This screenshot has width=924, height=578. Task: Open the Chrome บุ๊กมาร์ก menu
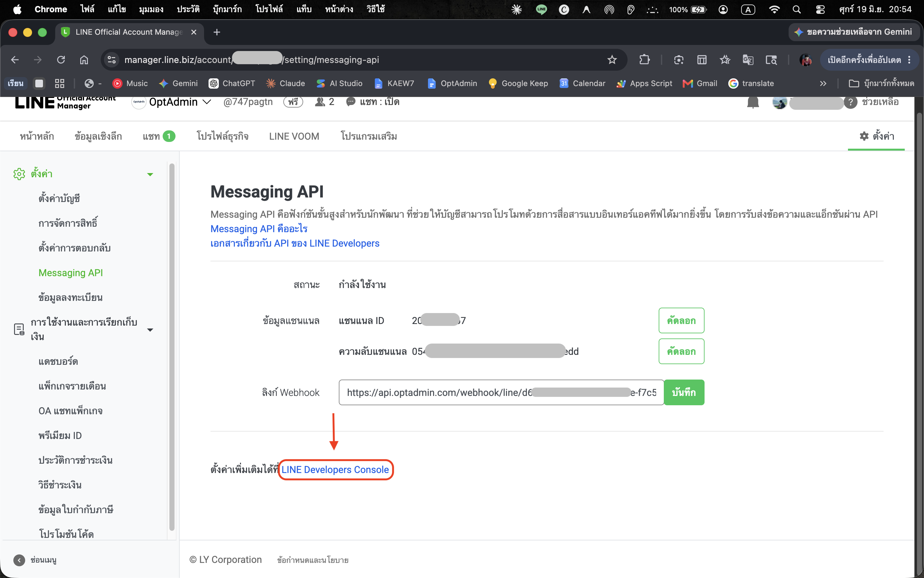coord(227,10)
